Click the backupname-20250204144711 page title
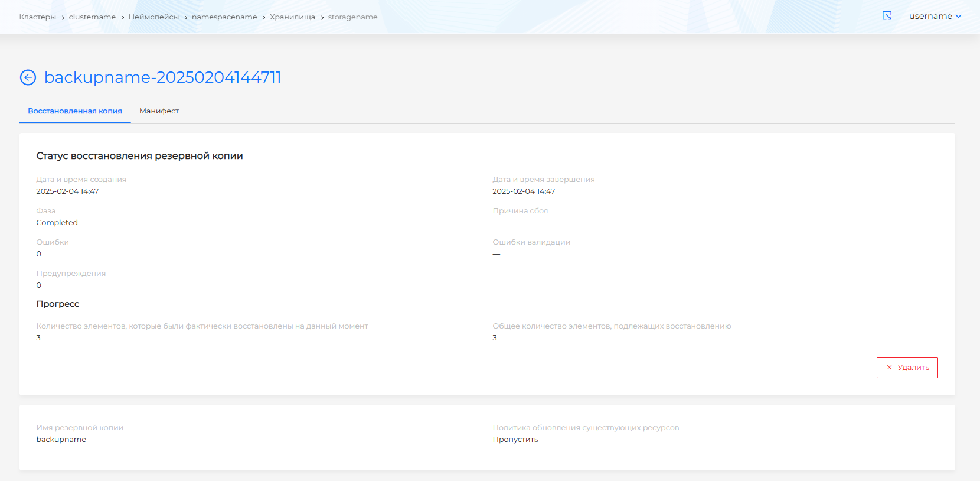Image resolution: width=980 pixels, height=481 pixels. [162, 77]
